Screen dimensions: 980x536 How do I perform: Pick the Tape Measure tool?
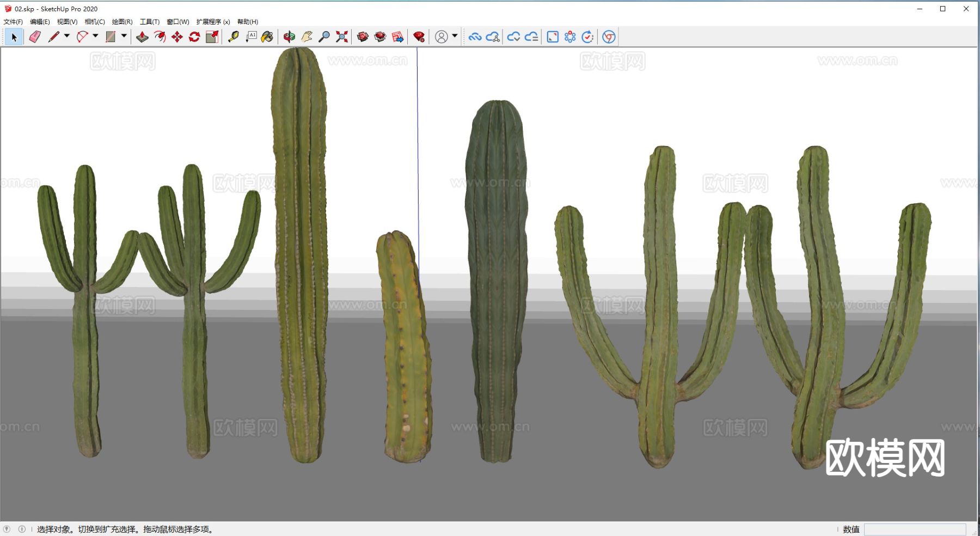click(234, 36)
